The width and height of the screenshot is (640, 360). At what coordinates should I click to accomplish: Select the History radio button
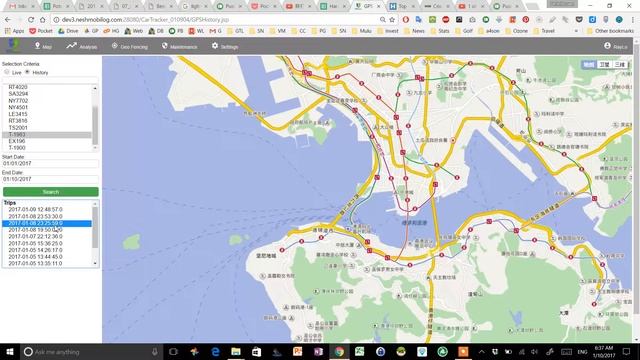27,72
